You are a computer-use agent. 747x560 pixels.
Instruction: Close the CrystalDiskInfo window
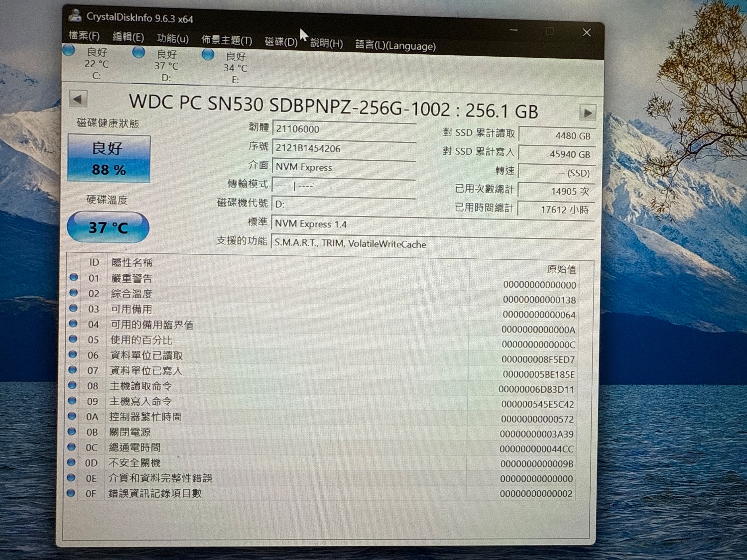coord(587,32)
